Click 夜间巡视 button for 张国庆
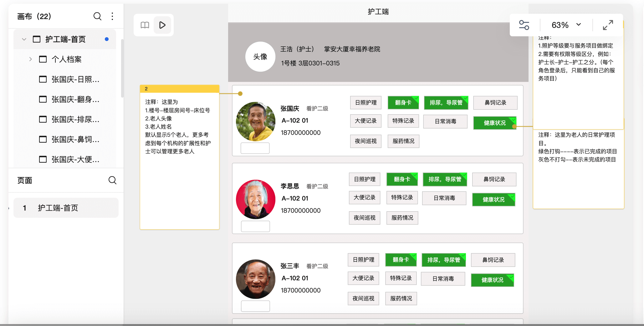The height and width of the screenshot is (326, 644). pyautogui.click(x=366, y=141)
